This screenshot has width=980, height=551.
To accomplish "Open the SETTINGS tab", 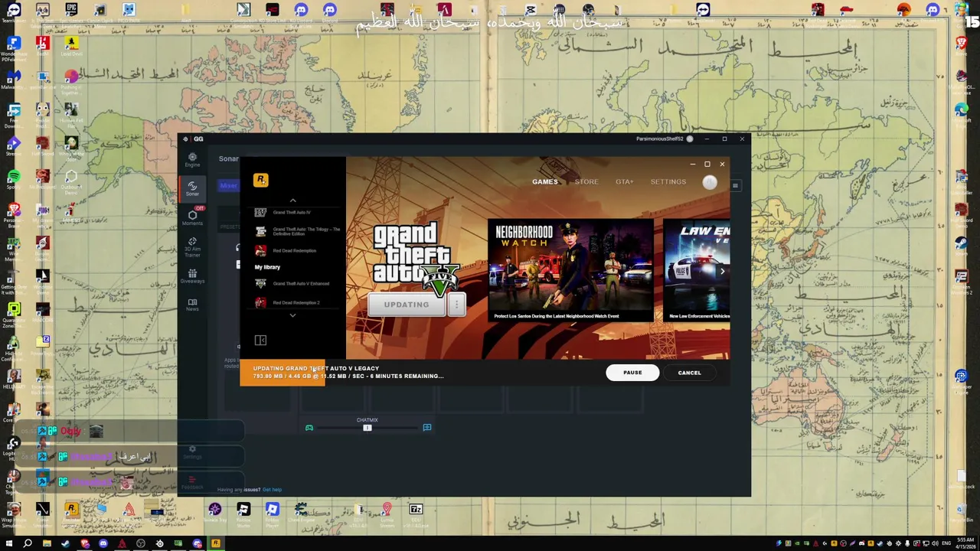I will [x=668, y=182].
